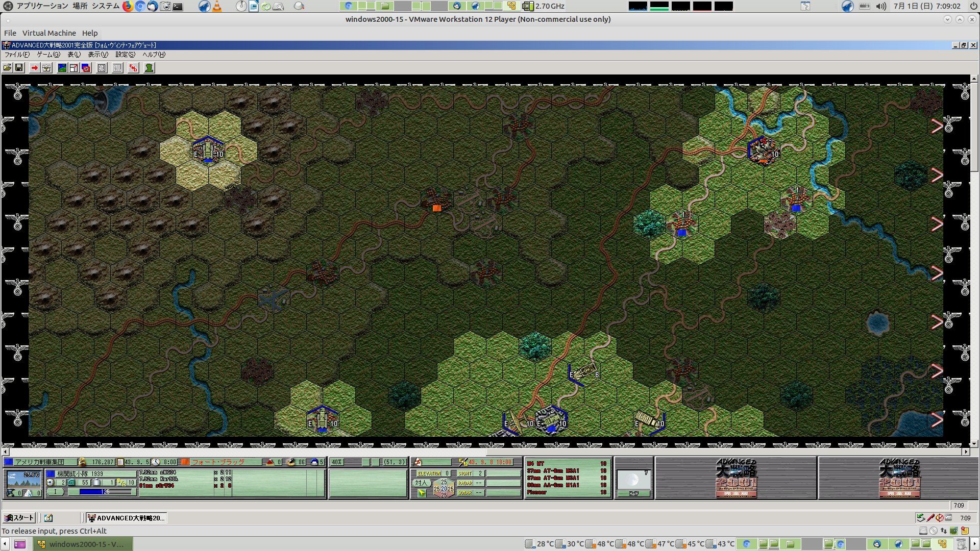Viewport: 980px width, 551px height.
Task: Click the grid table toolbar icon
Action: [102, 68]
